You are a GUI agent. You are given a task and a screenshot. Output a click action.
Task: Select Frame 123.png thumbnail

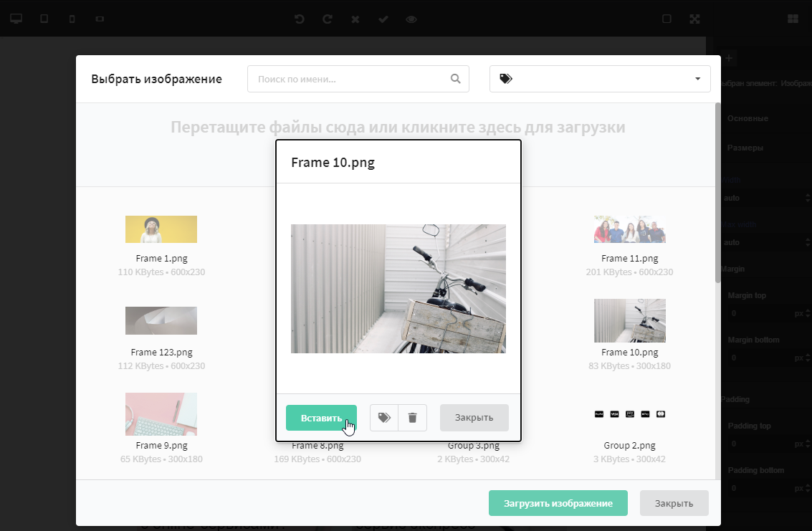click(x=161, y=320)
